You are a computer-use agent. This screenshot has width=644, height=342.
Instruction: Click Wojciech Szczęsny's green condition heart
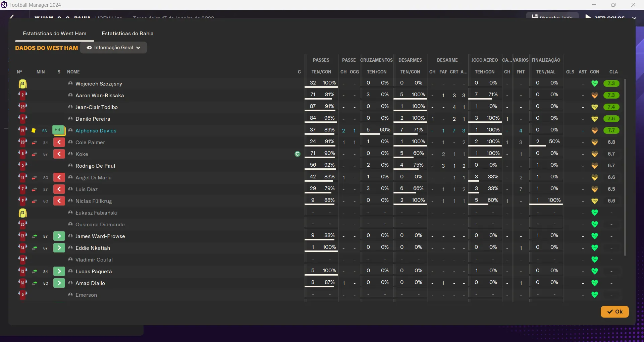click(x=595, y=83)
